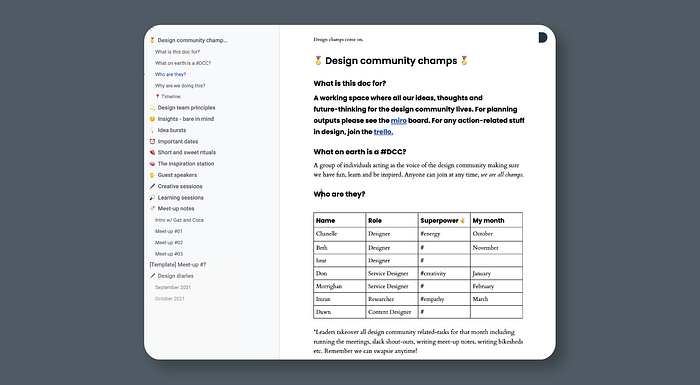Select the Idea bursts lightbulb item

click(x=168, y=130)
